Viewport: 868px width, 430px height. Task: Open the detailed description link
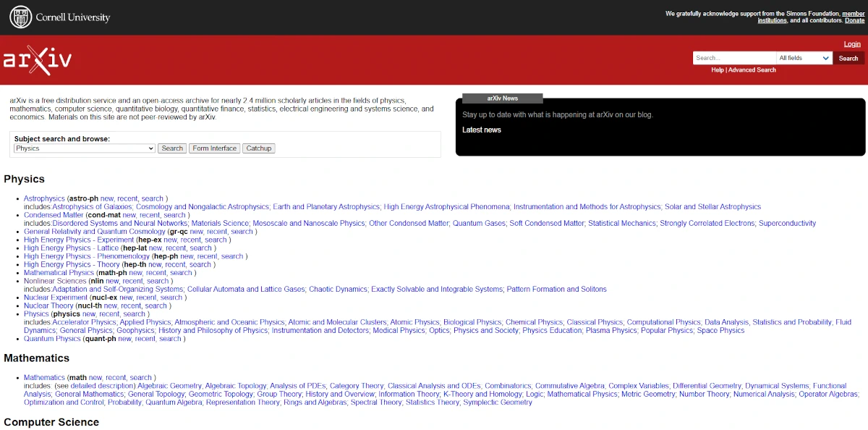click(x=102, y=387)
